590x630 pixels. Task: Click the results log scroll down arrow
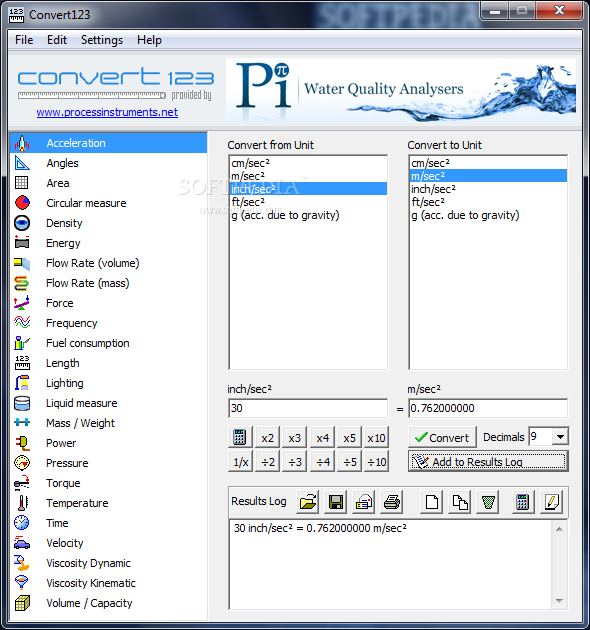pyautogui.click(x=559, y=601)
